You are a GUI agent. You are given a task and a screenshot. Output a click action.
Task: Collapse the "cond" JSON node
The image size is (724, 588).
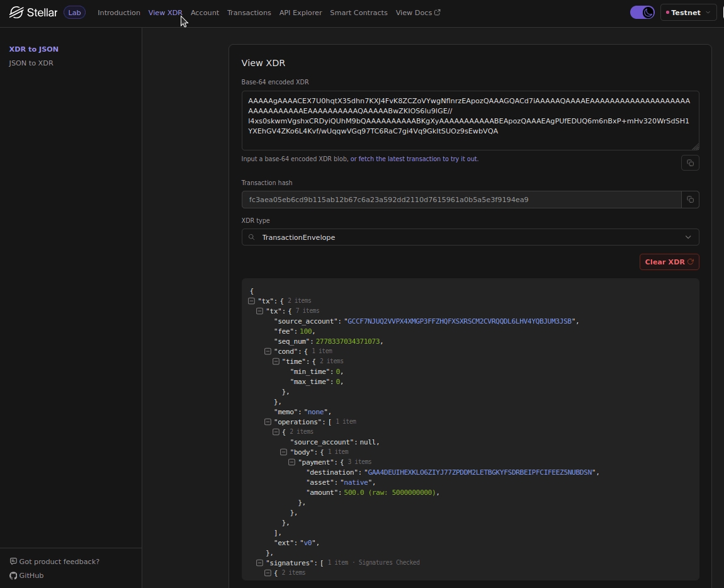click(x=268, y=351)
